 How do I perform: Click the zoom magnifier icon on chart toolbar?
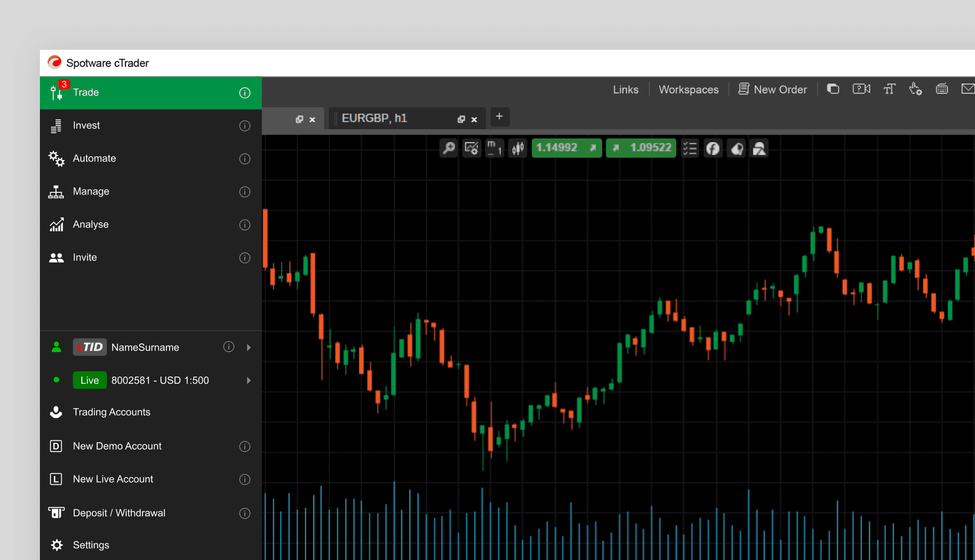coord(449,148)
